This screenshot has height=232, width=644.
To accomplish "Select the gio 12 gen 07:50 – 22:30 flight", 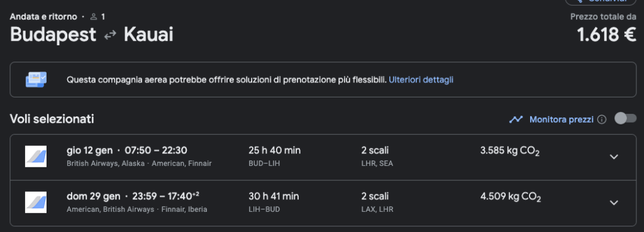I will point(323,157).
